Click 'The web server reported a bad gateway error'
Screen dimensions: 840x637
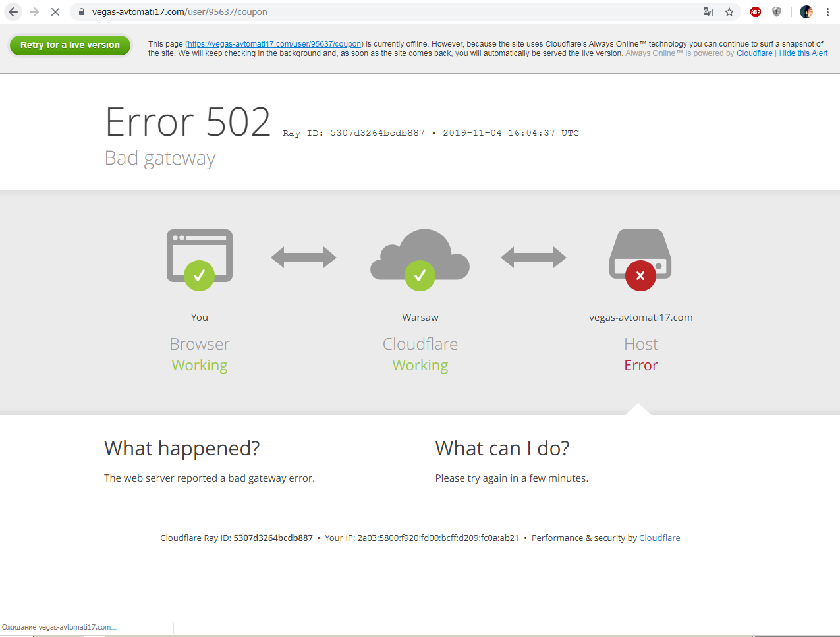coord(210,478)
